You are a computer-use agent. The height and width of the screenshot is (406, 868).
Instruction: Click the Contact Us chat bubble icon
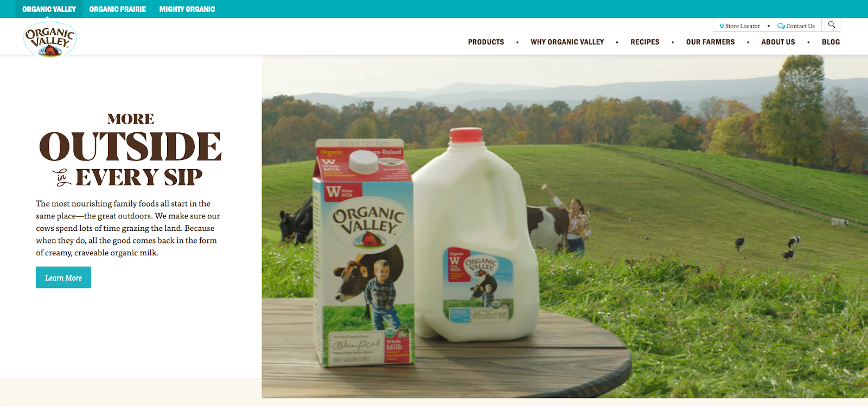tap(781, 26)
